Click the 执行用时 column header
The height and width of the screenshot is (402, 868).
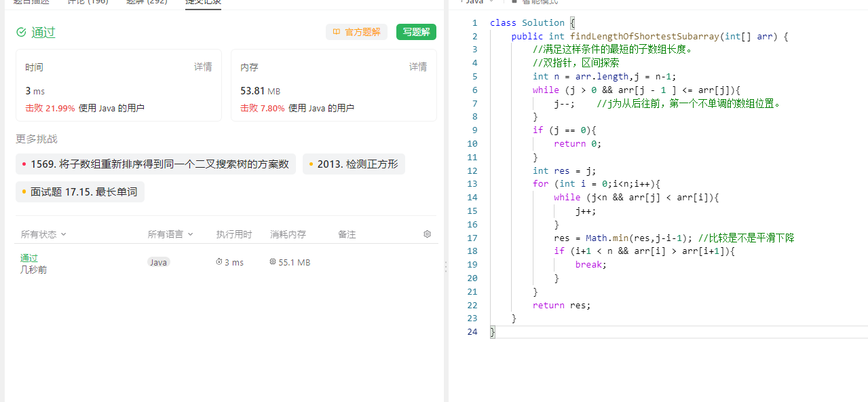coord(234,234)
